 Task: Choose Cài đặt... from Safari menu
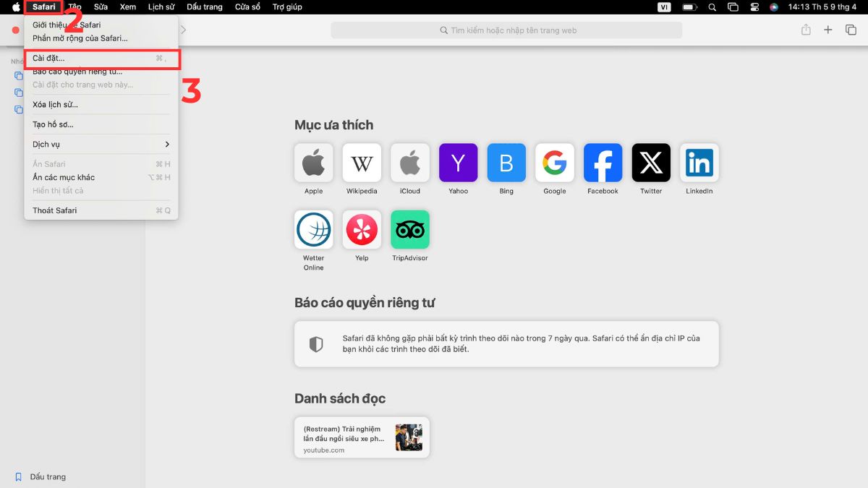(x=102, y=58)
